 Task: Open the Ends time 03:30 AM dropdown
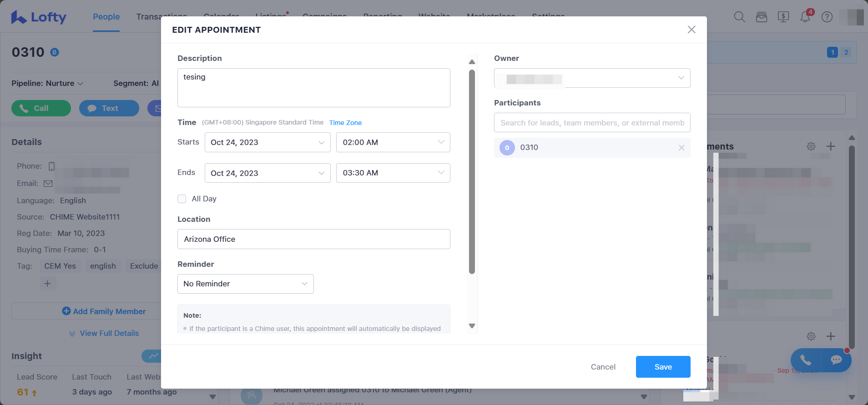(x=393, y=173)
